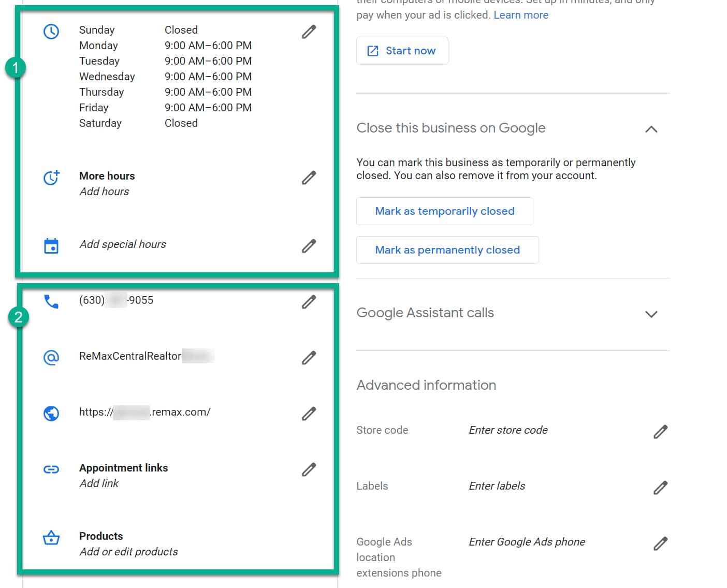The width and height of the screenshot is (727, 588).
Task: Edit the phone number ending in 9055
Action: pyautogui.click(x=309, y=302)
